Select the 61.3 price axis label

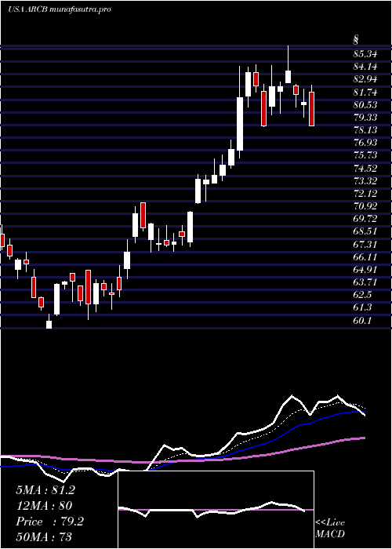[x=362, y=307]
